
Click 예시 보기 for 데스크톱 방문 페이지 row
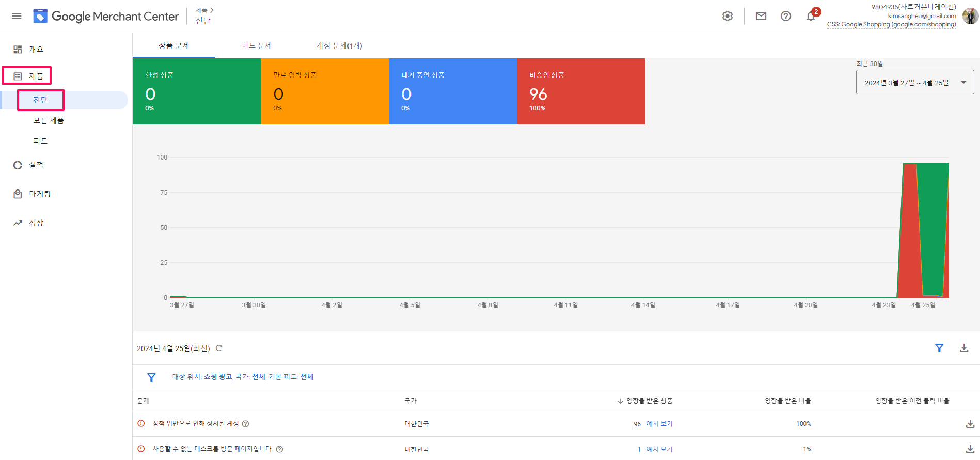(x=659, y=449)
